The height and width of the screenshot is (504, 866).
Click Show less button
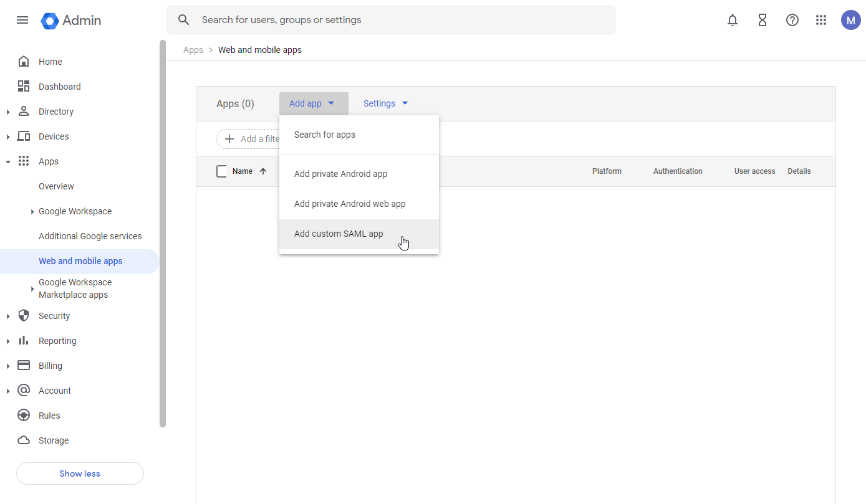[80, 473]
